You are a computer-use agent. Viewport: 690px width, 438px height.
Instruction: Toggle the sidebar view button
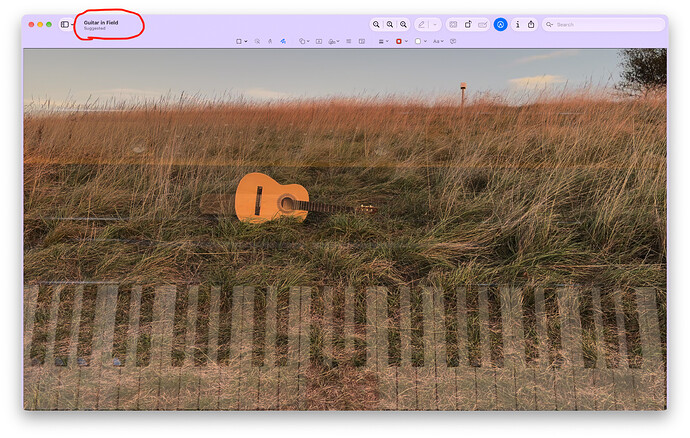65,25
